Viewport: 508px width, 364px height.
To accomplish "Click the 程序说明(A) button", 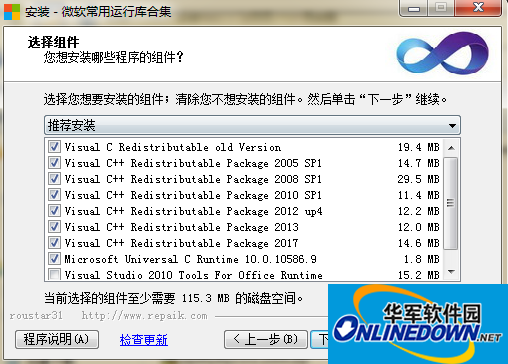I will (57, 339).
